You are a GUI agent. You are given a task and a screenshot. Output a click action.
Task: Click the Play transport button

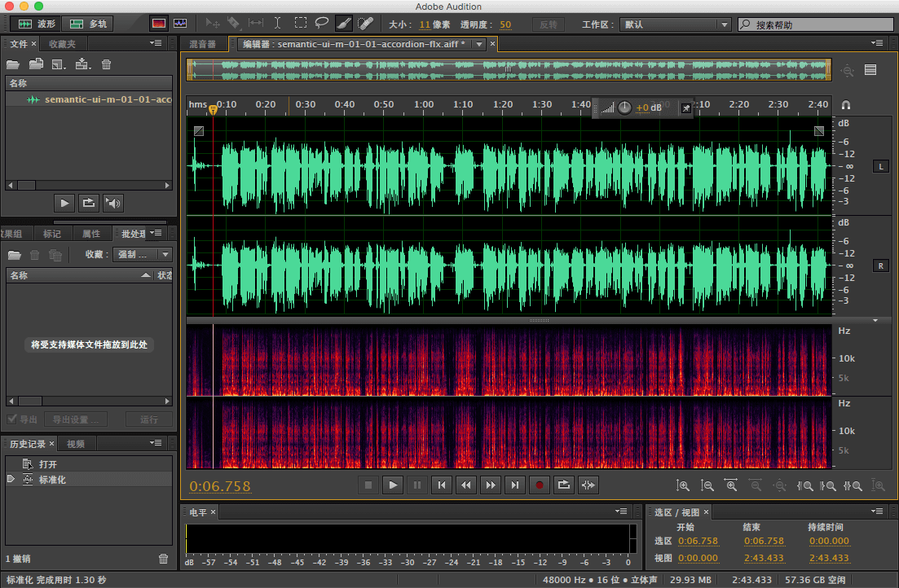(x=393, y=485)
